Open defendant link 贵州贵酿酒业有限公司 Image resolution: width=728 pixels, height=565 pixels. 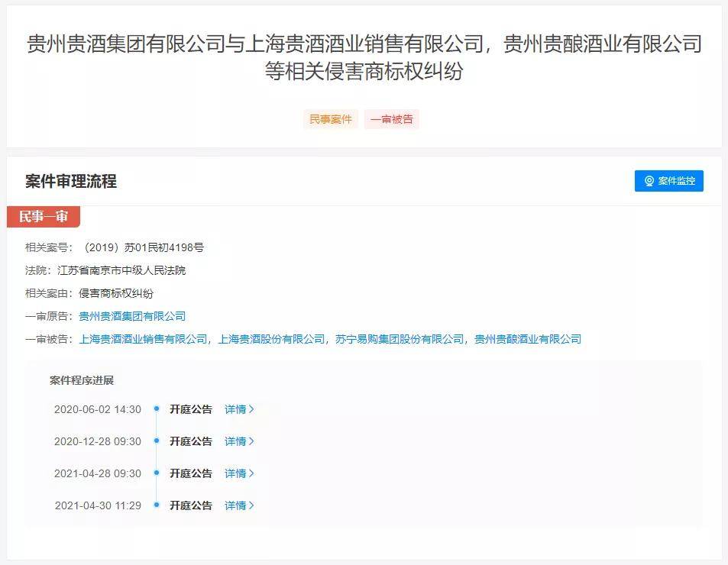click(527, 339)
